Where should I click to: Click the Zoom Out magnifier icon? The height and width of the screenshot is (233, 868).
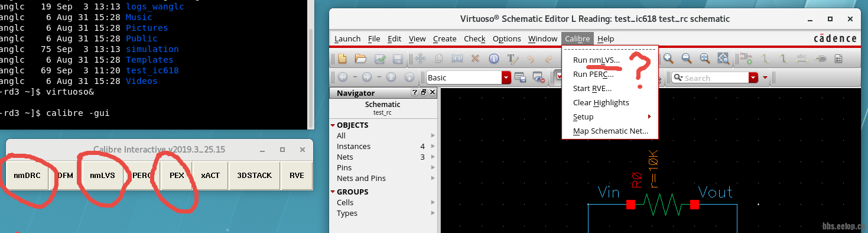coord(687,59)
